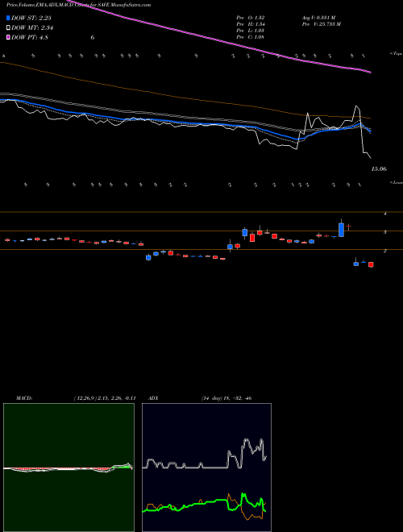Click the 'Pre C: 1.08' value
The width and height of the screenshot is (403, 532).
click(x=251, y=37)
